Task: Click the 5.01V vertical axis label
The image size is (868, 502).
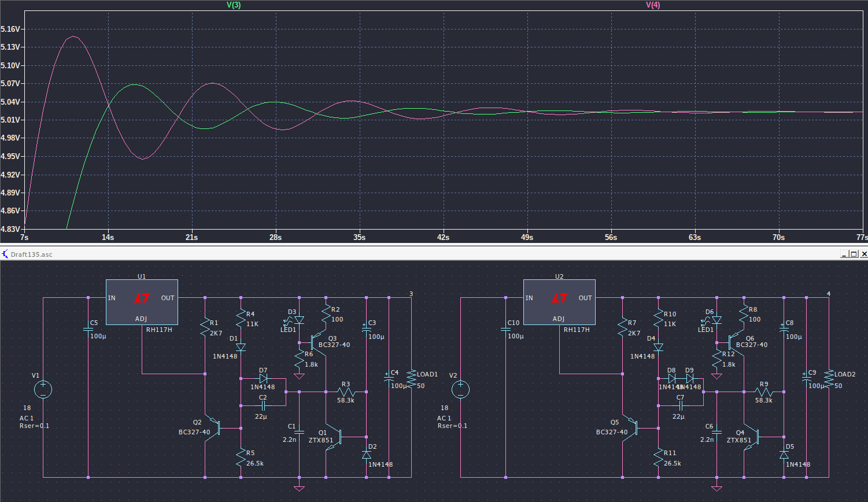Action: (11, 120)
